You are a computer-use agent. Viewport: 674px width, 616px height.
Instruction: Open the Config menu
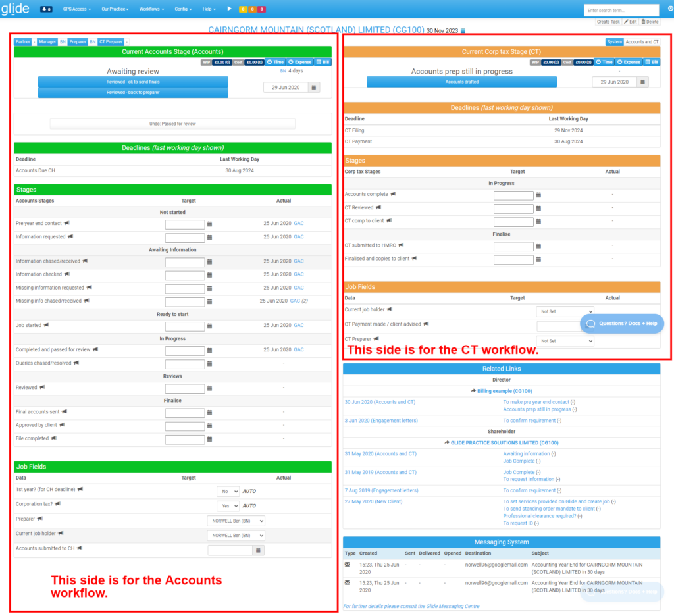(x=183, y=9)
